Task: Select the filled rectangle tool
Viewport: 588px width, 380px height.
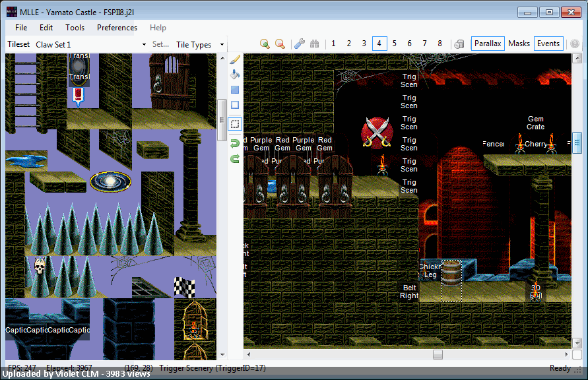Action: 235,90
